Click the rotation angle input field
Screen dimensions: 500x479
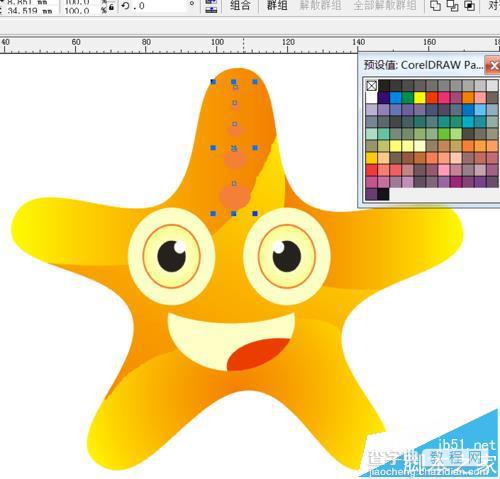point(158,6)
